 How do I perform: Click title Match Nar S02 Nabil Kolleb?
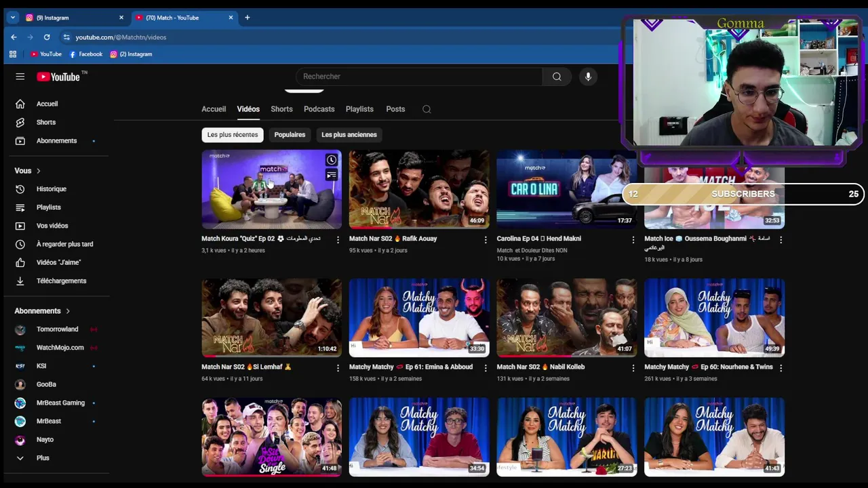pos(540,367)
